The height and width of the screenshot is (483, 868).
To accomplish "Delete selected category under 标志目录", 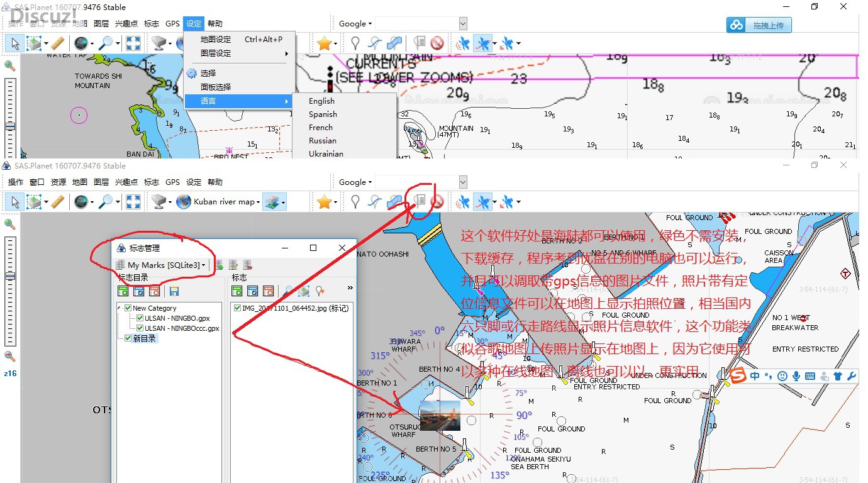I will point(154,291).
